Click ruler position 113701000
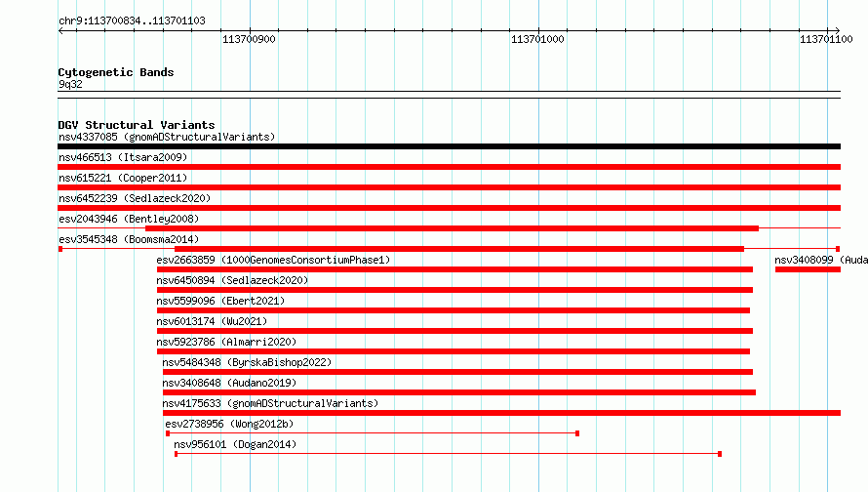This screenshot has height=492, width=868. click(x=537, y=39)
